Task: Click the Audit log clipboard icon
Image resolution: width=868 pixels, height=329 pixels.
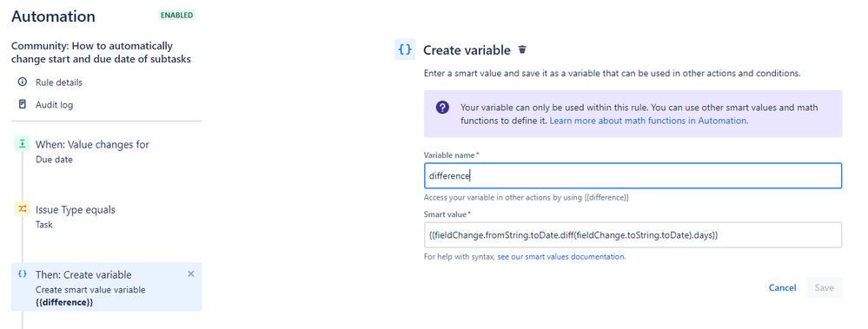Action: pyautogui.click(x=22, y=104)
